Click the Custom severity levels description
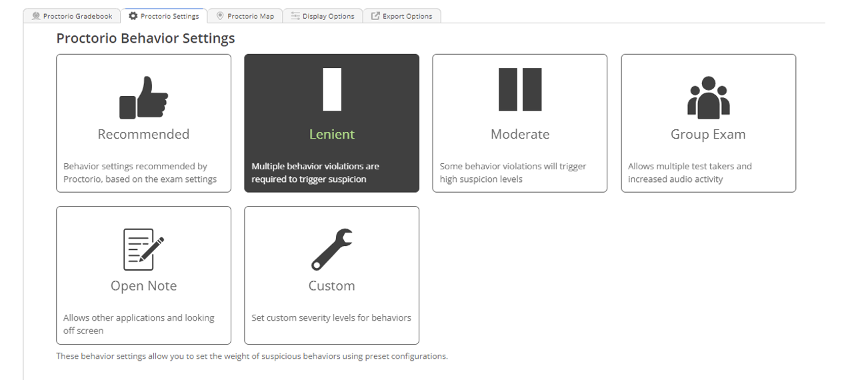This screenshot has width=868, height=380. (331, 318)
